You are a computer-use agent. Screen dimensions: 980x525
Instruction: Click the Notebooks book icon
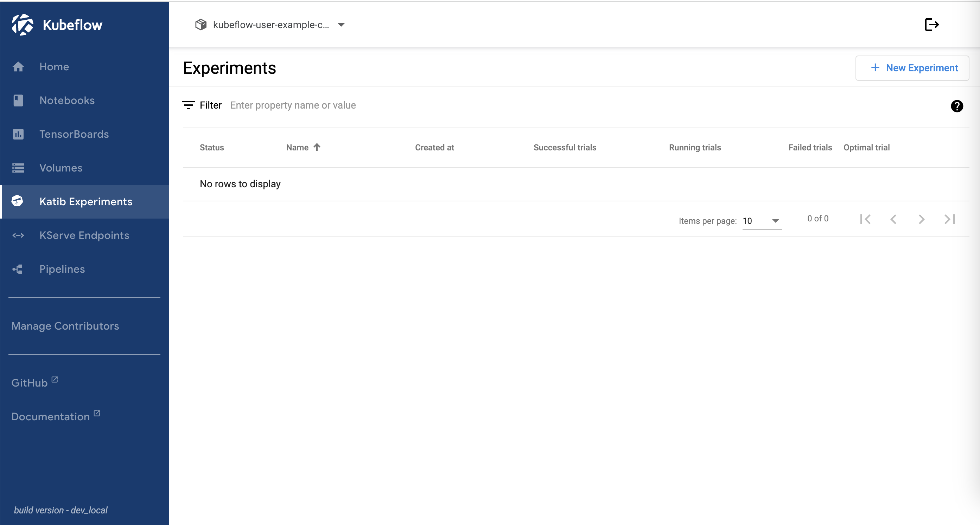18,101
